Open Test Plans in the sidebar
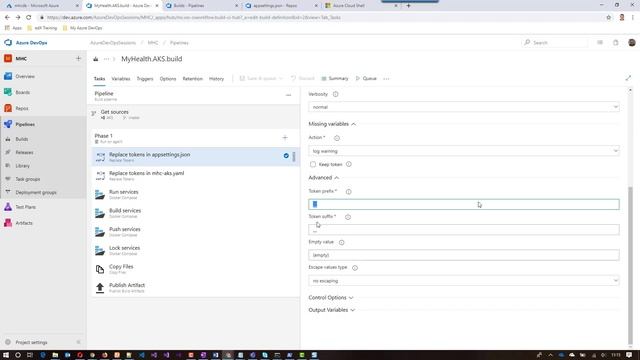 (x=25, y=207)
